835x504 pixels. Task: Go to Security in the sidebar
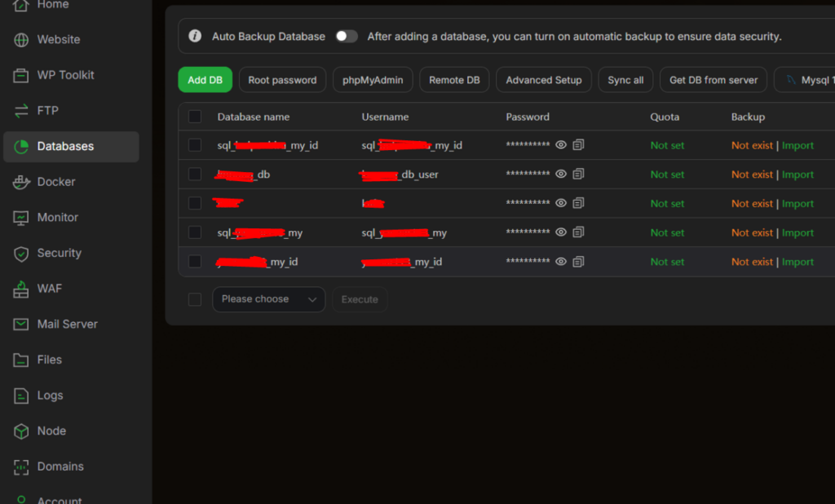click(x=72, y=254)
